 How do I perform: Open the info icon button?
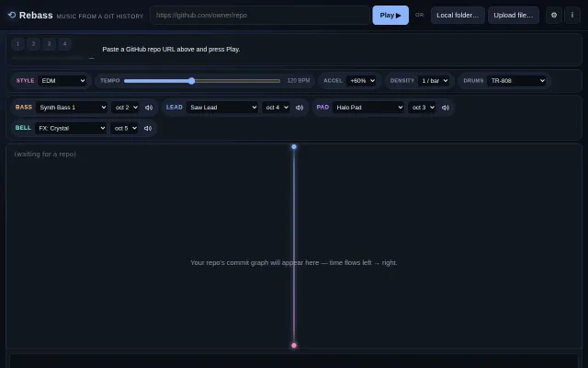coord(572,16)
